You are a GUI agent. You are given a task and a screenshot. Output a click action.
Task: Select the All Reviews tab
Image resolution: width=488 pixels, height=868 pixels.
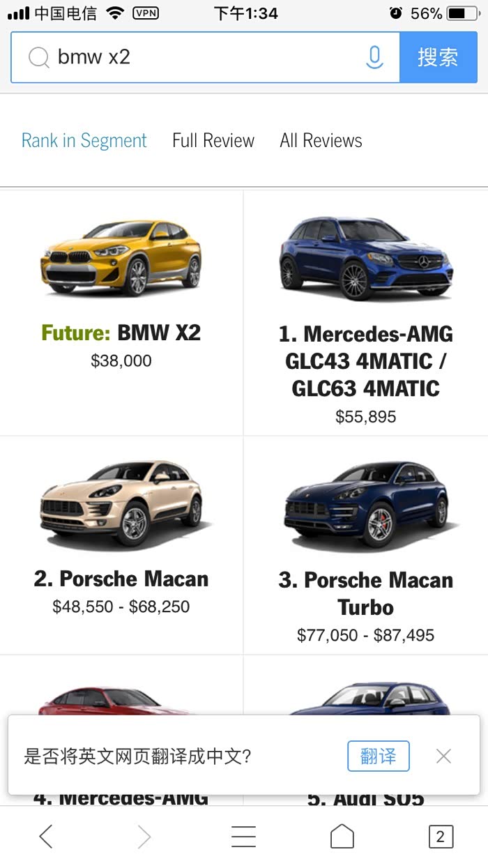click(x=321, y=141)
